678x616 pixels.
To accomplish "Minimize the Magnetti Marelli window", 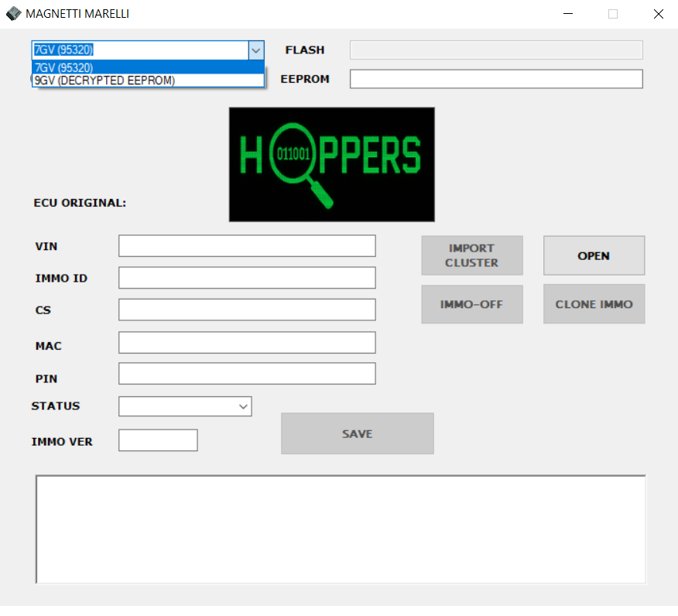I will (x=568, y=14).
